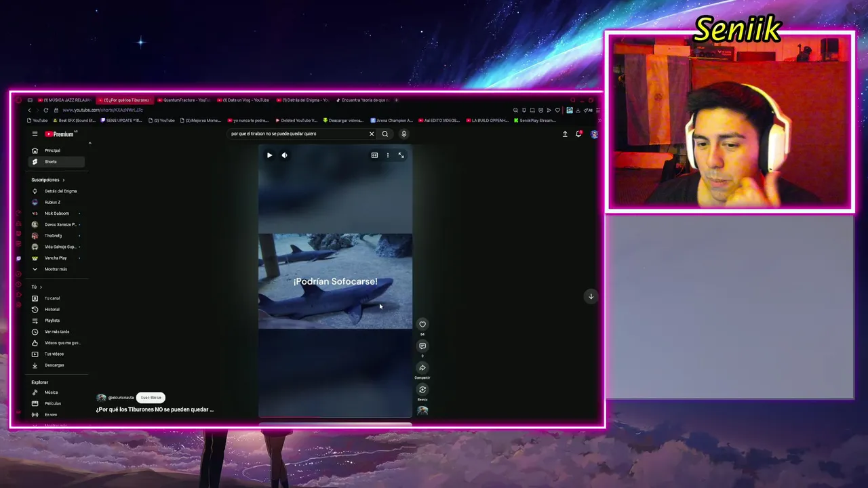Share the Short via Compartir icon
This screenshot has width=868, height=488.
point(422,367)
